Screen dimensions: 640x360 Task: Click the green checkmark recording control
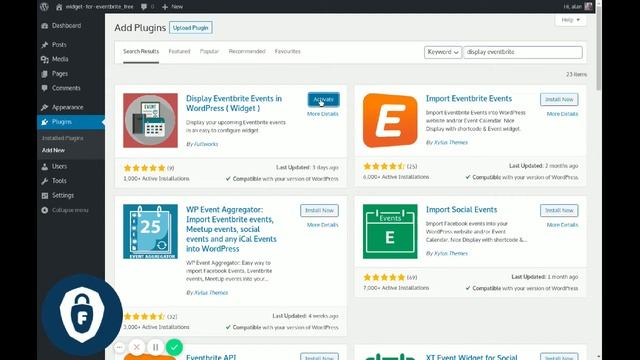[174, 347]
